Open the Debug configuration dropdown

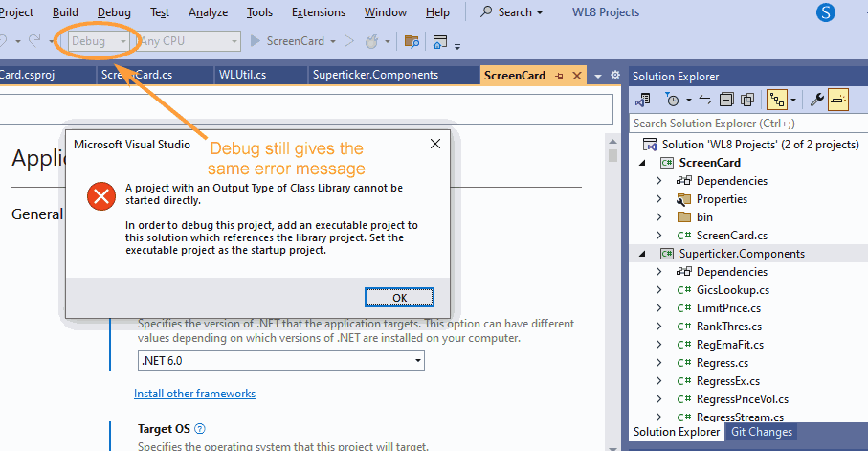point(100,41)
